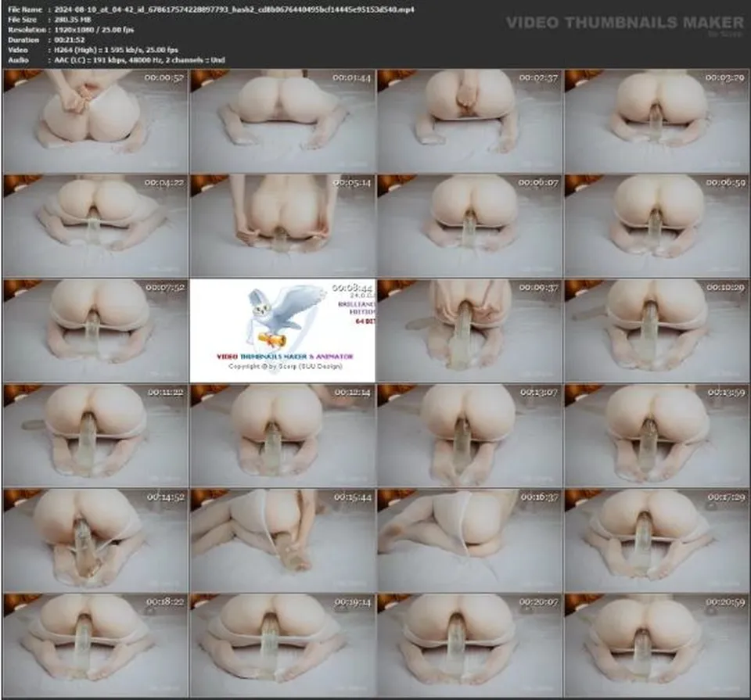Click the resolution value 1920x1080 / 25.00 fps
Screen dimensions: 751x700
pos(94,30)
